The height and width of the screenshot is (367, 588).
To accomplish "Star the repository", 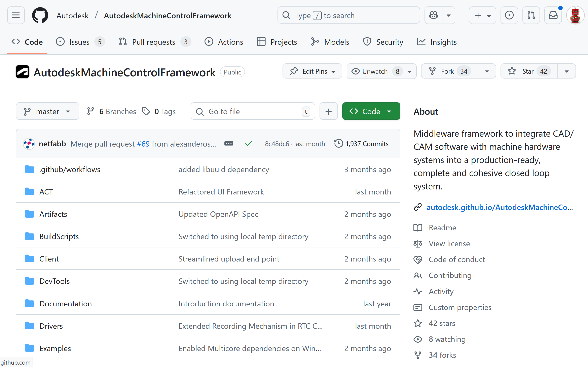I will (529, 71).
